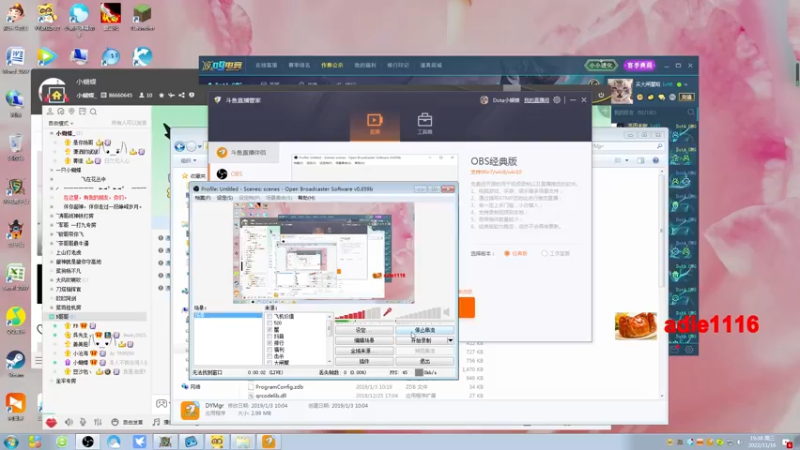Screen dimensions: 800x450
Task: Click the microphone icon in YY bottom bar
Action: 83,422
